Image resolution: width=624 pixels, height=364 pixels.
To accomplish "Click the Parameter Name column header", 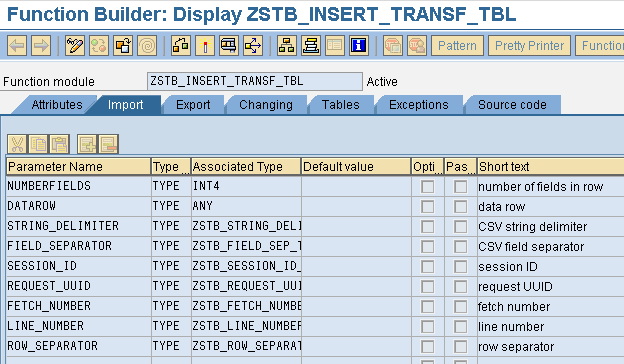I will (x=78, y=166).
